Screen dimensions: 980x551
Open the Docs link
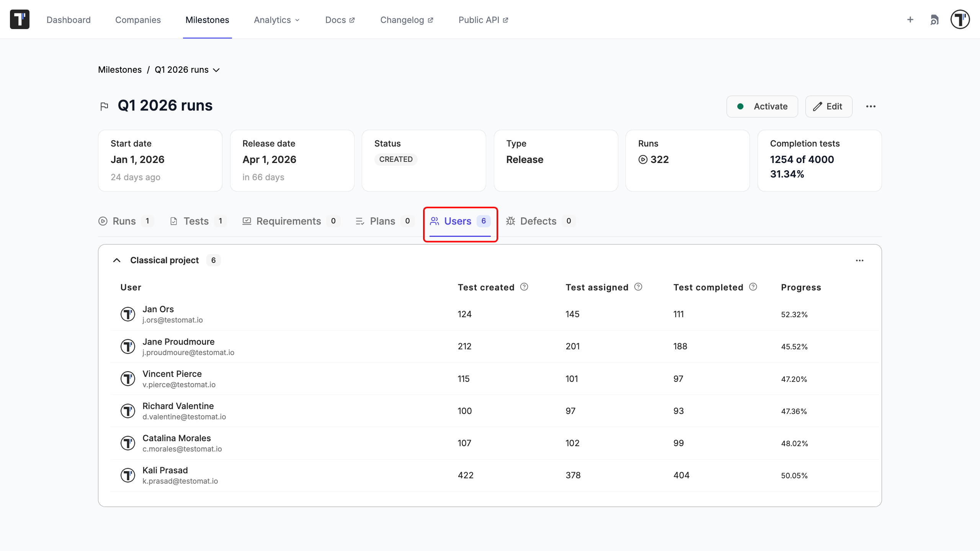tap(340, 20)
